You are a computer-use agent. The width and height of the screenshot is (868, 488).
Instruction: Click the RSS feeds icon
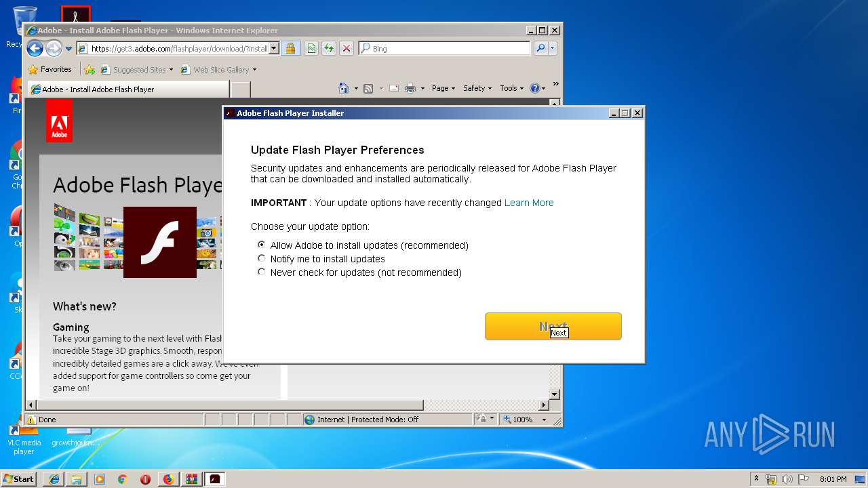click(x=368, y=88)
